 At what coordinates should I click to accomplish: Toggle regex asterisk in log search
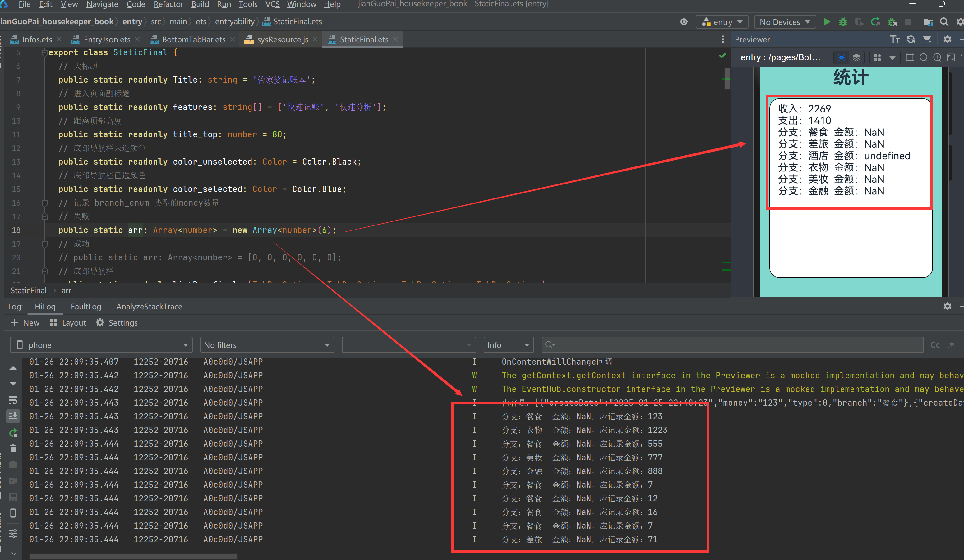click(x=951, y=345)
